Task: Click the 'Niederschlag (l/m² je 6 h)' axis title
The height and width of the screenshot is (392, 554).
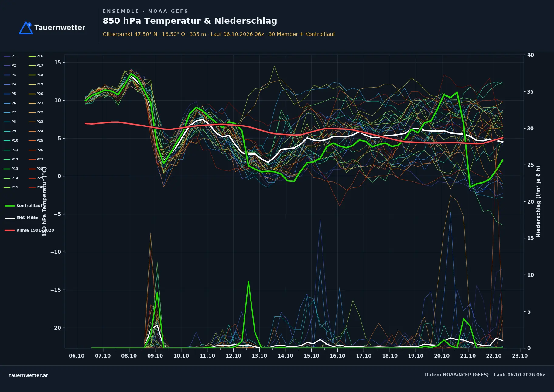Action: point(539,201)
